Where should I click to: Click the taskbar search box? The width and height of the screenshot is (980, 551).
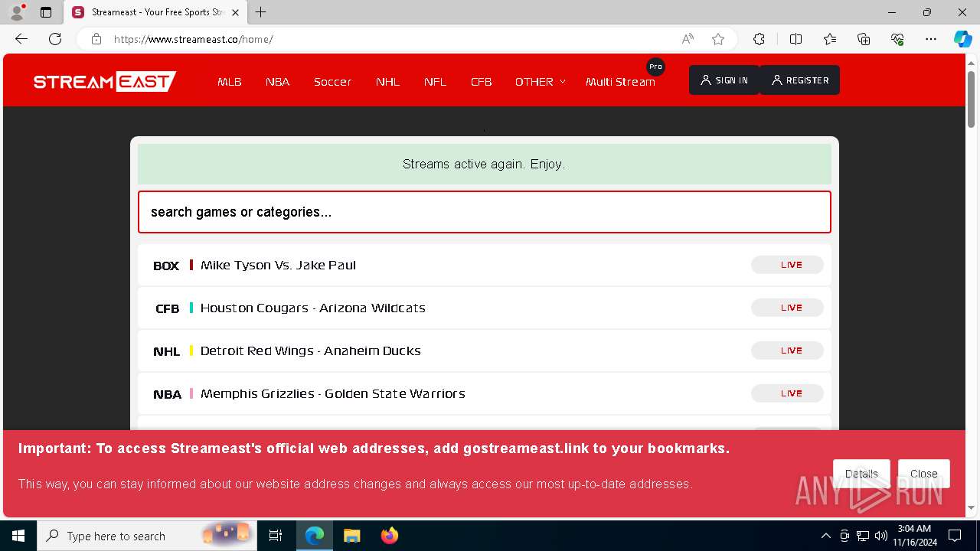(147, 536)
